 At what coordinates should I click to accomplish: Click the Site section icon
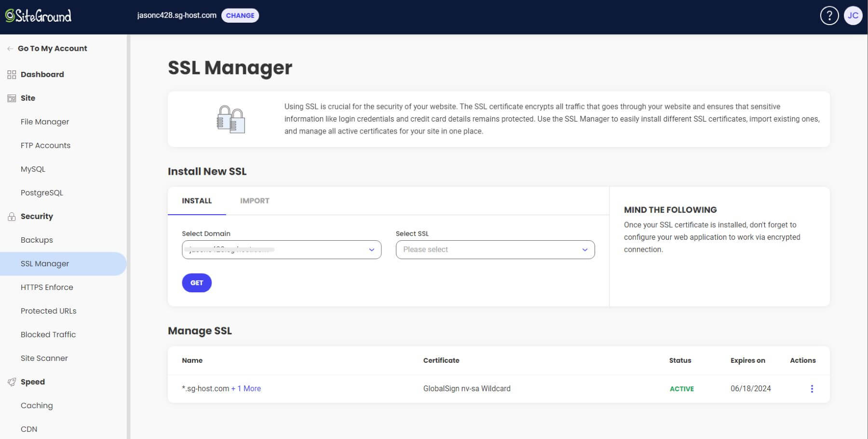[x=11, y=98]
